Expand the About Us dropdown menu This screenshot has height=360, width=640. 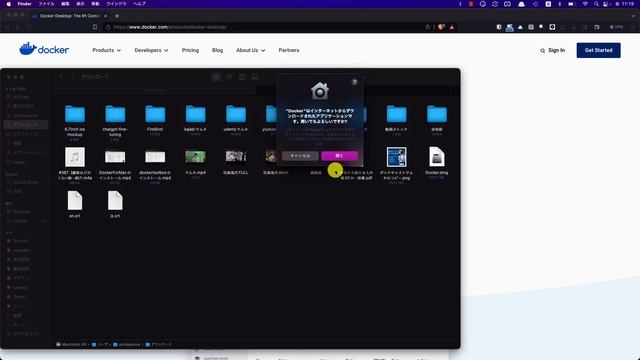click(250, 50)
